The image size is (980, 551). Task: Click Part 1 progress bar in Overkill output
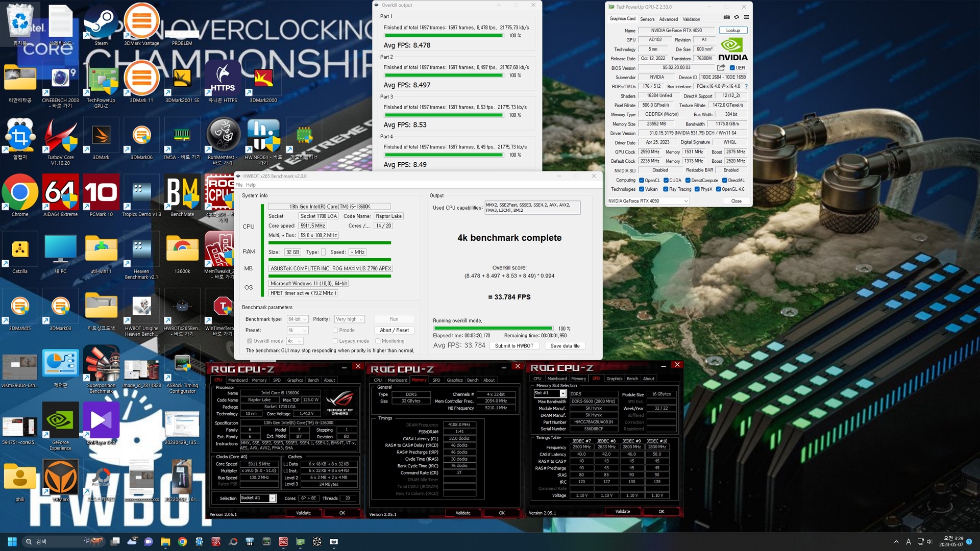point(444,36)
